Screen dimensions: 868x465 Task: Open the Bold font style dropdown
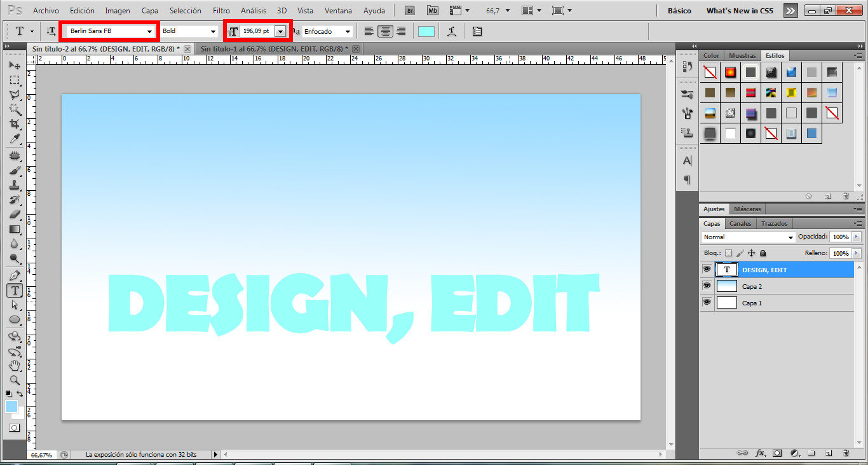tap(212, 31)
